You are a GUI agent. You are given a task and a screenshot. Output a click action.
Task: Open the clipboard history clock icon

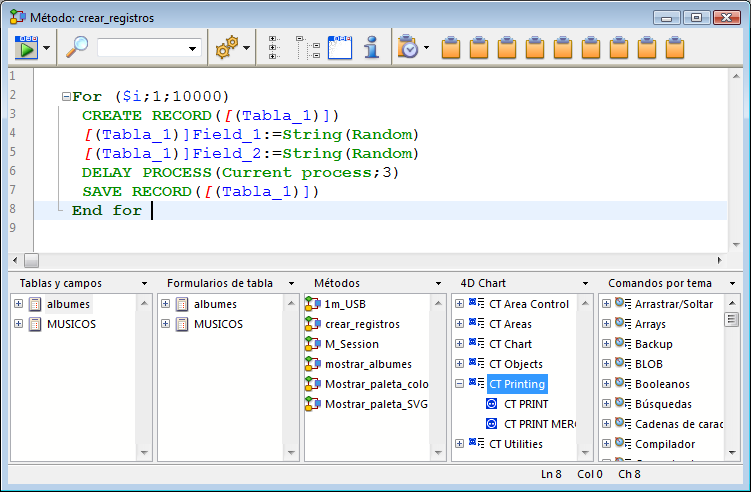point(408,47)
